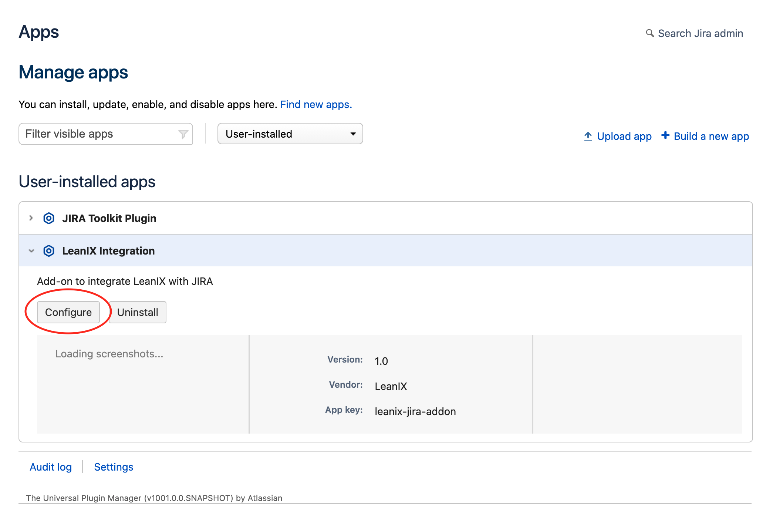Click the Vendor: label
Viewport: 773px width, 532px height.
346,385
